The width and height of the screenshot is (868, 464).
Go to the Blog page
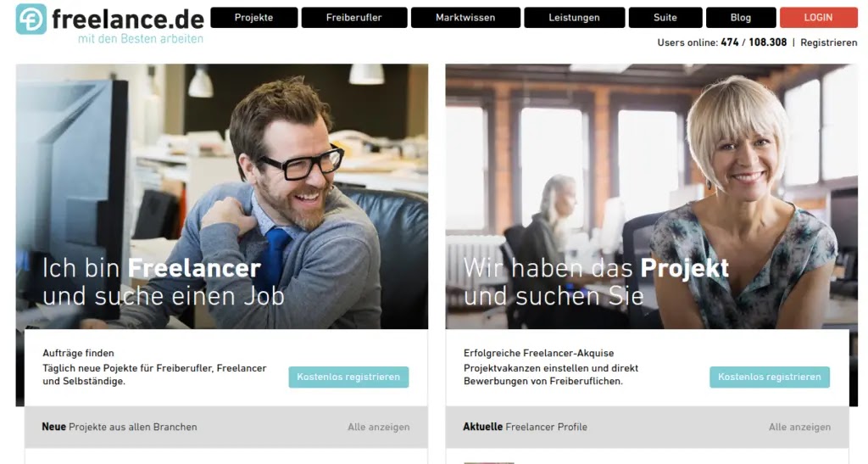[741, 18]
